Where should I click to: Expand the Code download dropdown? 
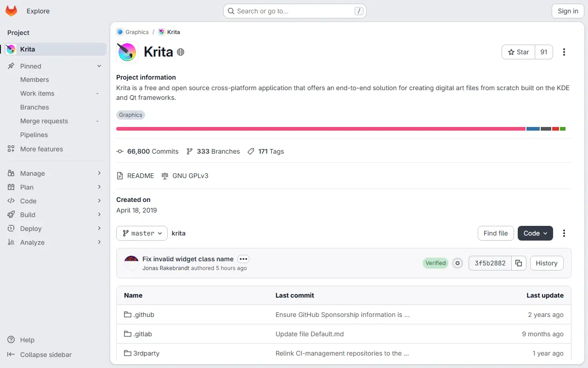[535, 233]
